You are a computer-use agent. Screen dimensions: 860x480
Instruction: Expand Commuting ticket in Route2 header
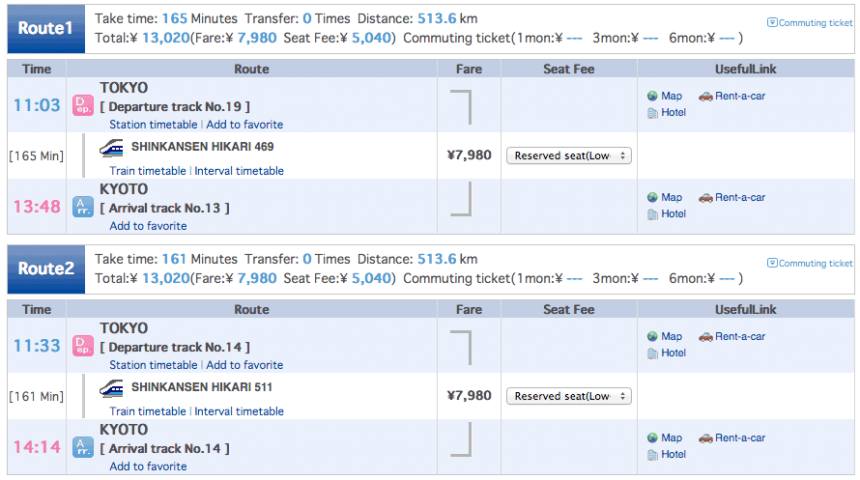point(809,263)
